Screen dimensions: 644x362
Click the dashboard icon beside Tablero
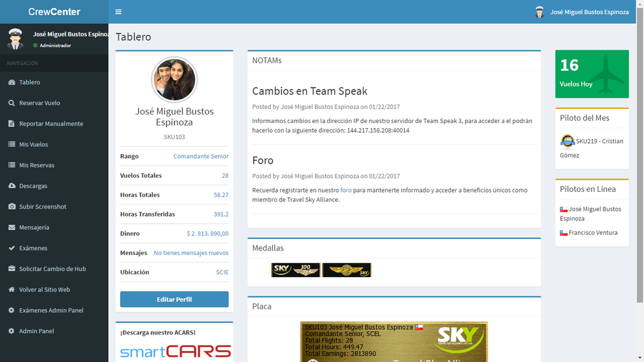pyautogui.click(x=12, y=82)
